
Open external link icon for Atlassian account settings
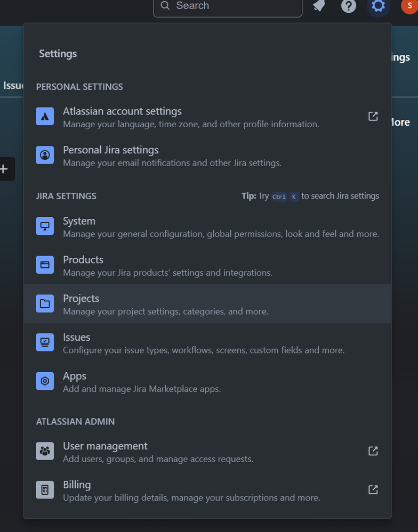(x=373, y=117)
